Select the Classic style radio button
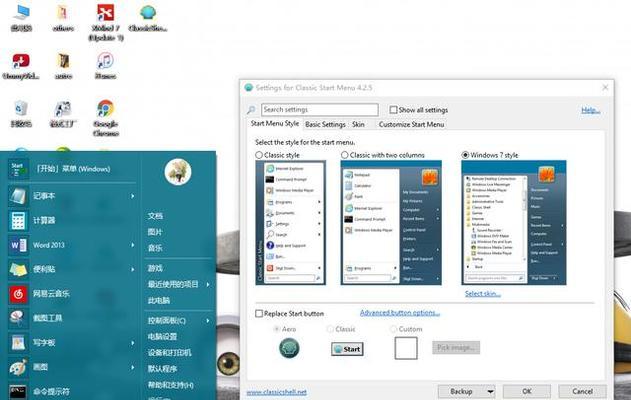This screenshot has width=631, height=400. coord(259,155)
